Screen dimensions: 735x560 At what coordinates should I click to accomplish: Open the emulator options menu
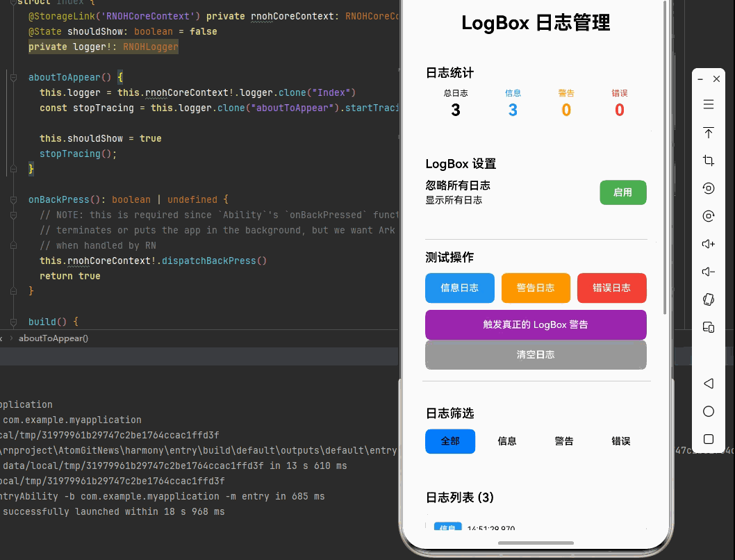tap(709, 104)
